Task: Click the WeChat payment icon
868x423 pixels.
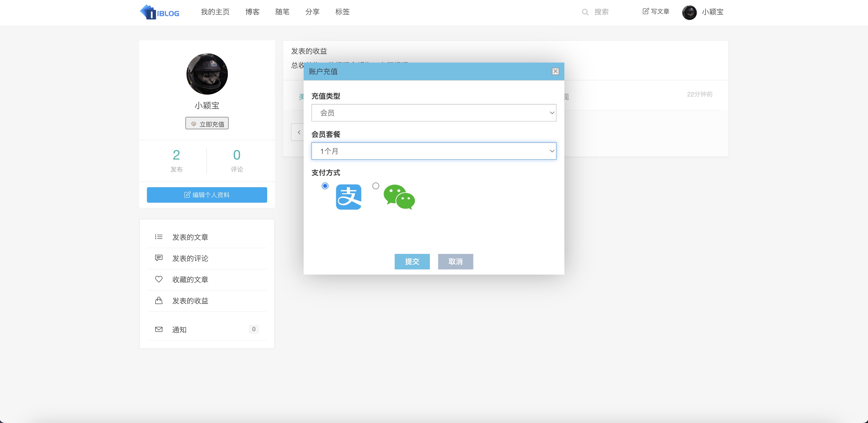Action: (399, 197)
